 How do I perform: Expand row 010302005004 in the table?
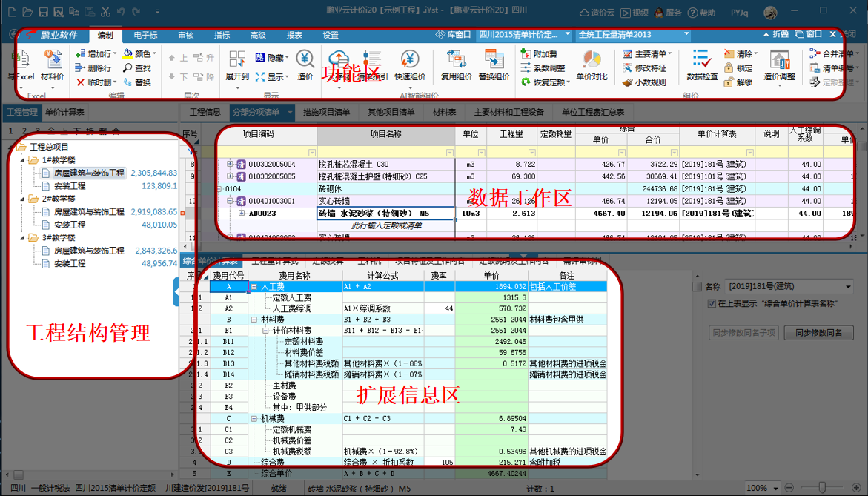230,164
